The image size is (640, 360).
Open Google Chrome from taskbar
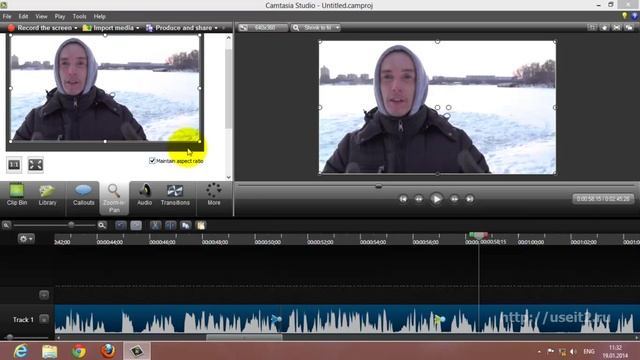point(79,351)
